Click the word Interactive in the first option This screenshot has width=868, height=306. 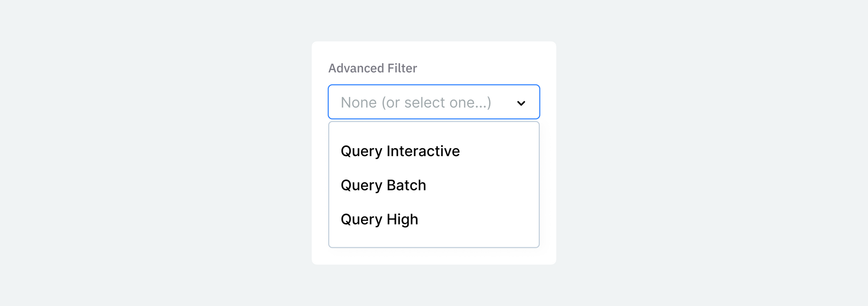pos(423,151)
